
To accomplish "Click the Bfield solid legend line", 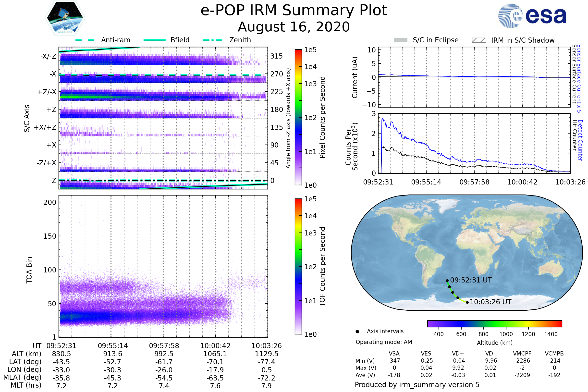I will [155, 40].
